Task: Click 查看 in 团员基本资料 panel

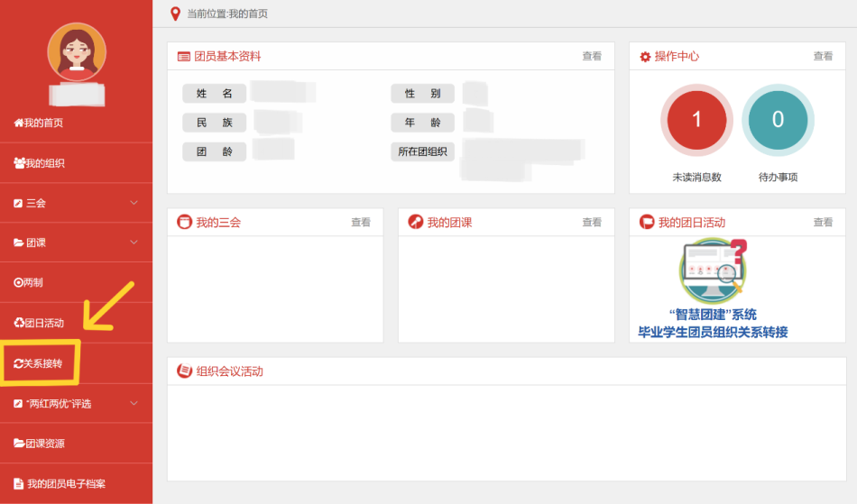Action: (x=592, y=56)
